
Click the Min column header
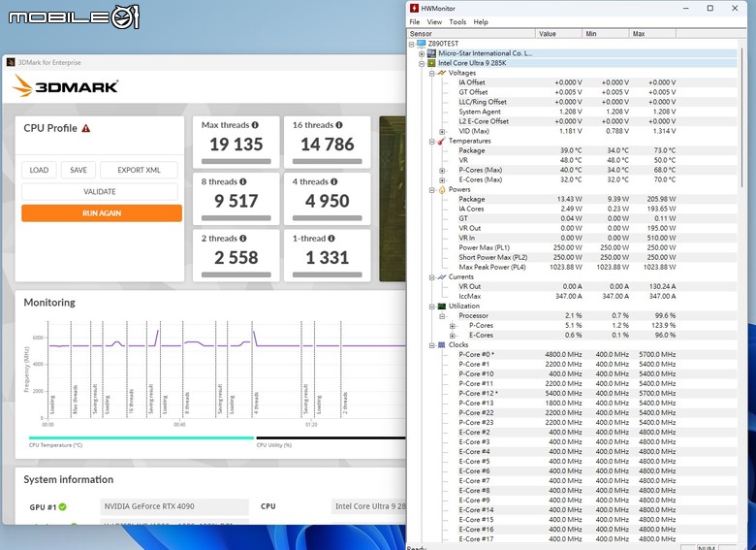606,33
